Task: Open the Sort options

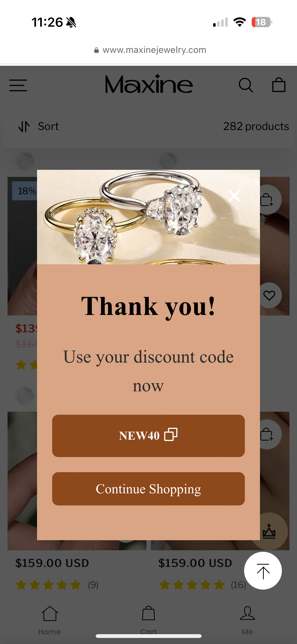Action: [38, 126]
